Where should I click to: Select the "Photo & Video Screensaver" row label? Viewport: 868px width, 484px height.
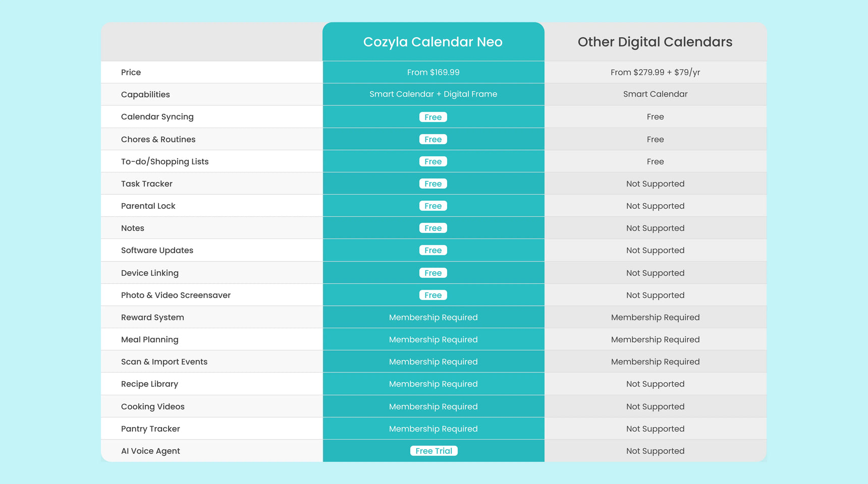(176, 295)
